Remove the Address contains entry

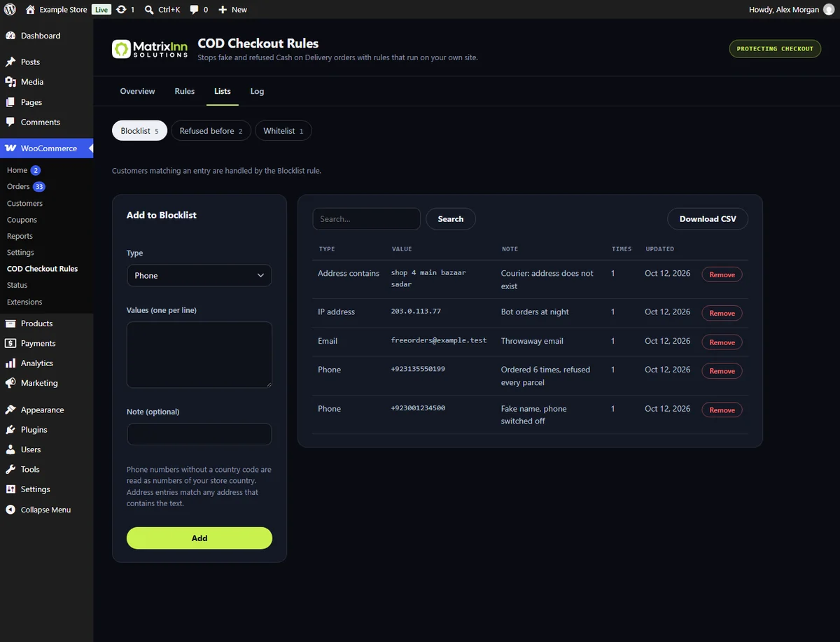pyautogui.click(x=722, y=275)
